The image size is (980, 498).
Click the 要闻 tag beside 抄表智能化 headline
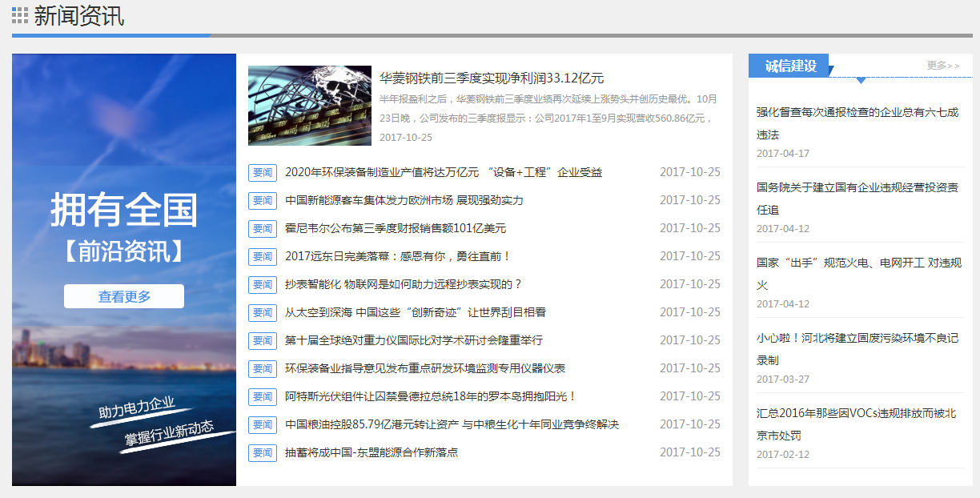click(262, 284)
